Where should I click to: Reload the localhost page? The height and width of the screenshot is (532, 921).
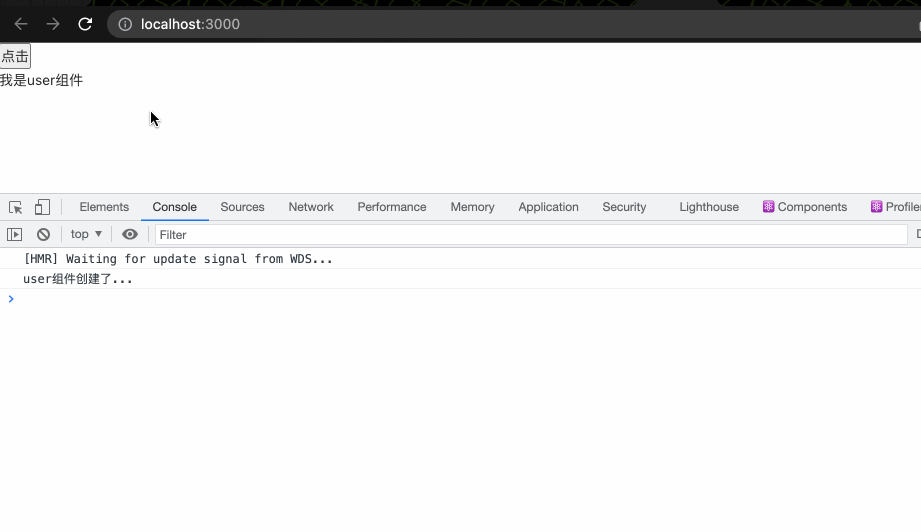click(85, 24)
